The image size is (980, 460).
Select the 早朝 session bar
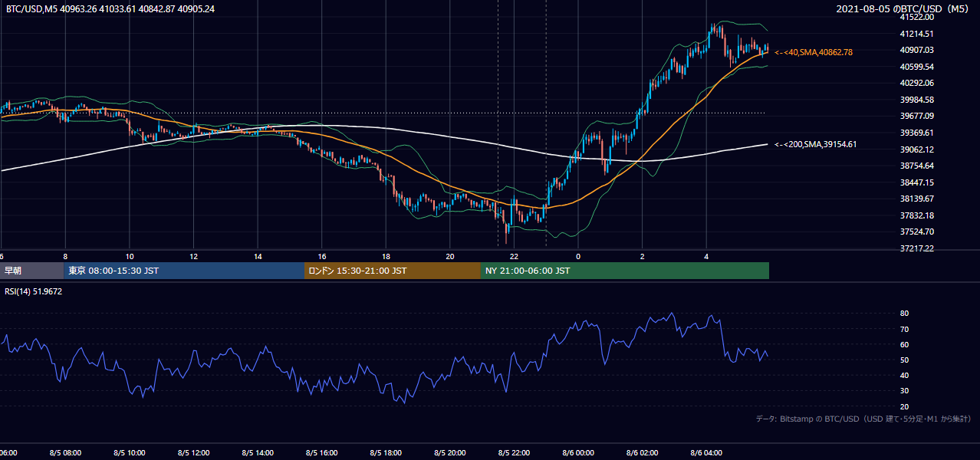click(31, 271)
